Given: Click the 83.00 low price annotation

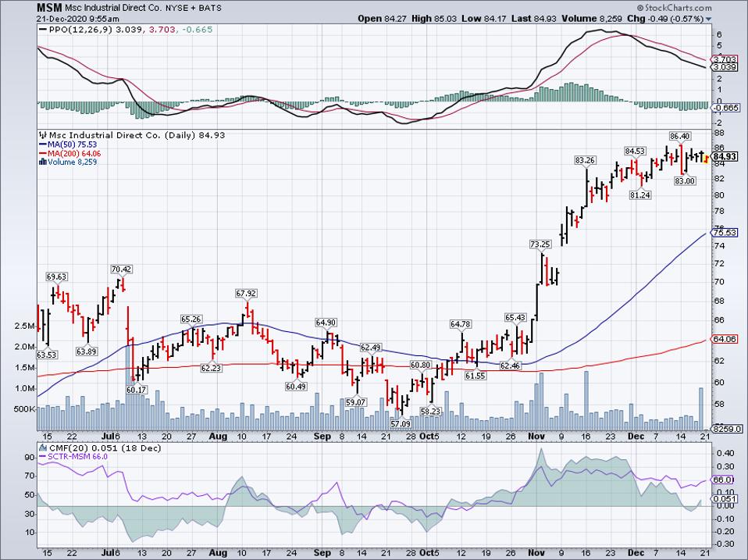Looking at the screenshot, I should click(685, 180).
